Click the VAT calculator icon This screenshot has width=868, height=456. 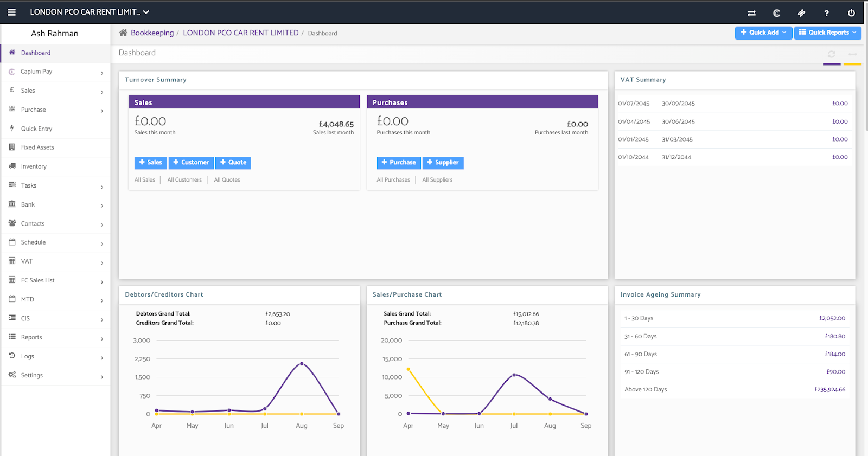tap(12, 261)
